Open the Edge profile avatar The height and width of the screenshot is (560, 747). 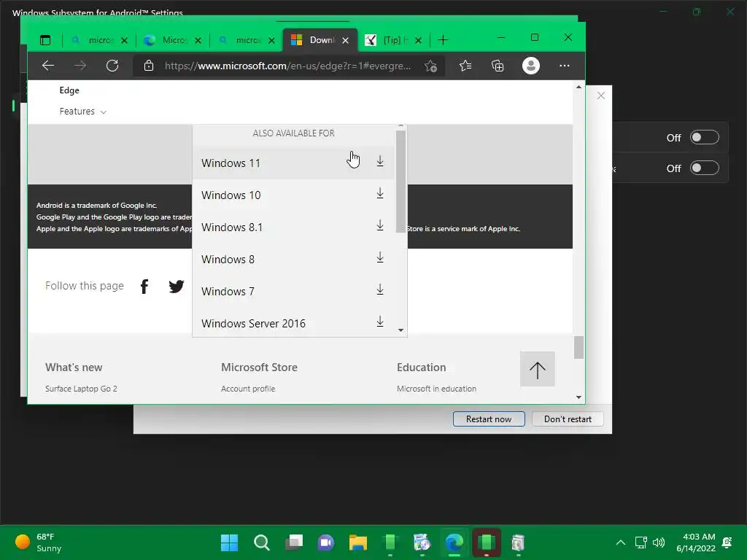coord(531,66)
